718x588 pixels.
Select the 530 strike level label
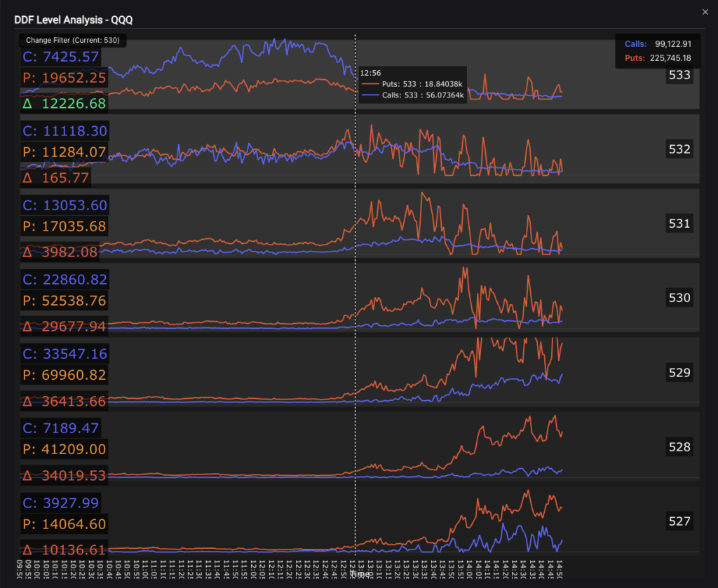(x=679, y=298)
